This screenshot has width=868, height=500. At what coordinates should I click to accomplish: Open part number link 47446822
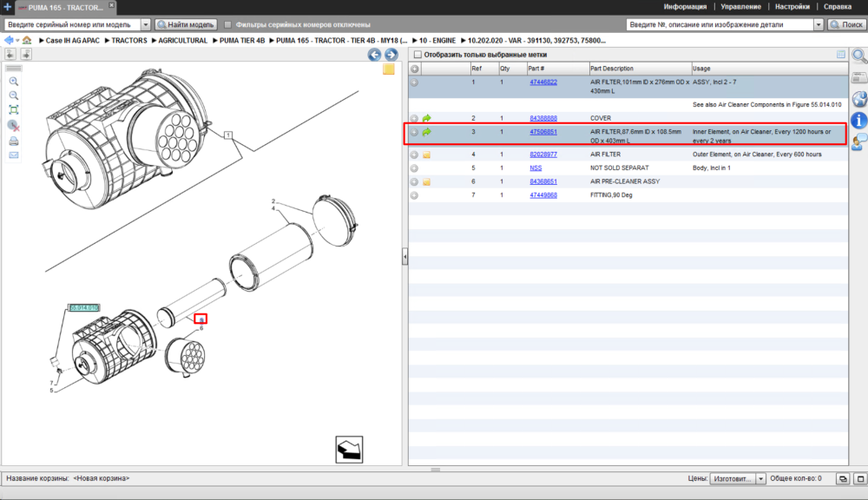point(543,82)
